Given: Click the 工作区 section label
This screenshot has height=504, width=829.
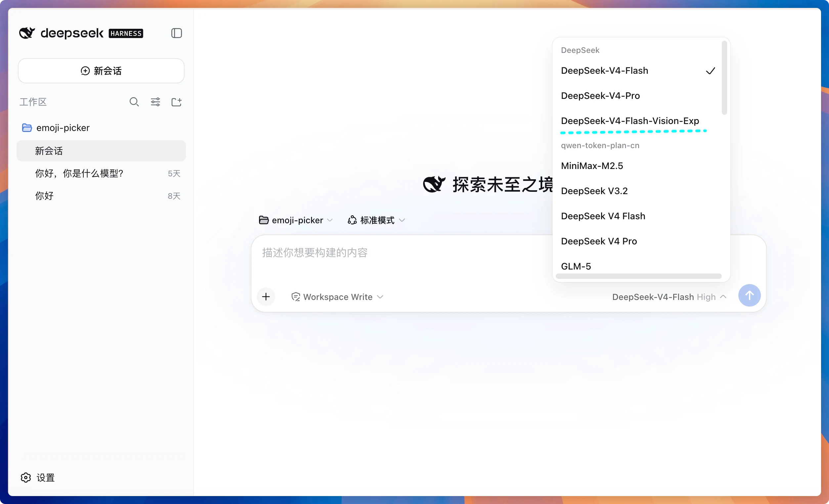Looking at the screenshot, I should (33, 102).
